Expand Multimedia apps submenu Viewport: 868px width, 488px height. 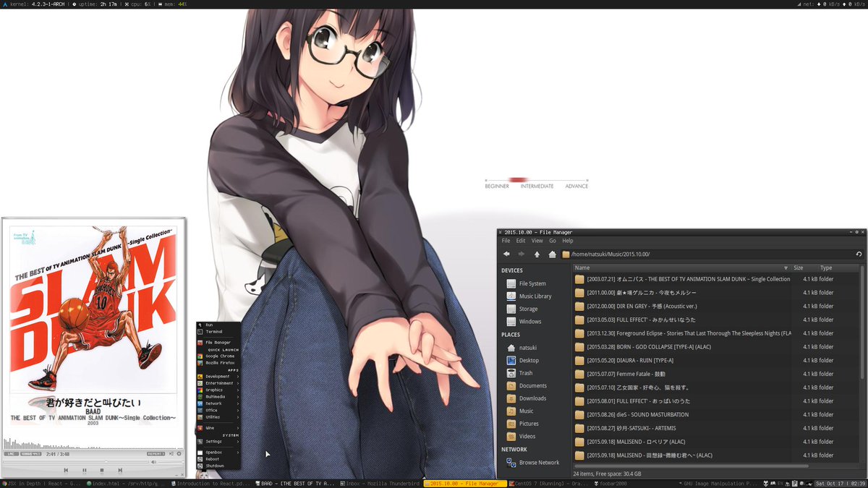coord(218,397)
